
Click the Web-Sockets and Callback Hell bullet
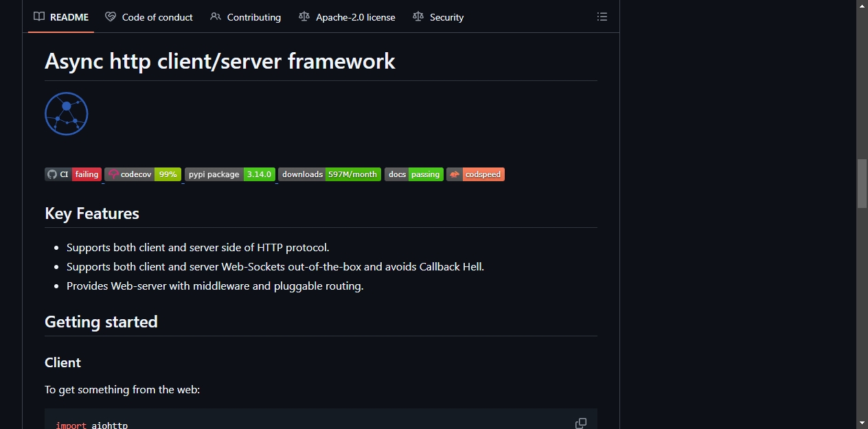[x=275, y=266]
